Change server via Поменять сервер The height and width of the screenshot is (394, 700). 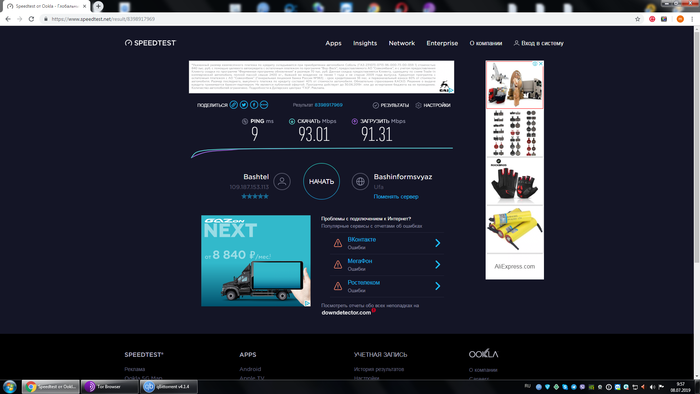[x=396, y=196]
